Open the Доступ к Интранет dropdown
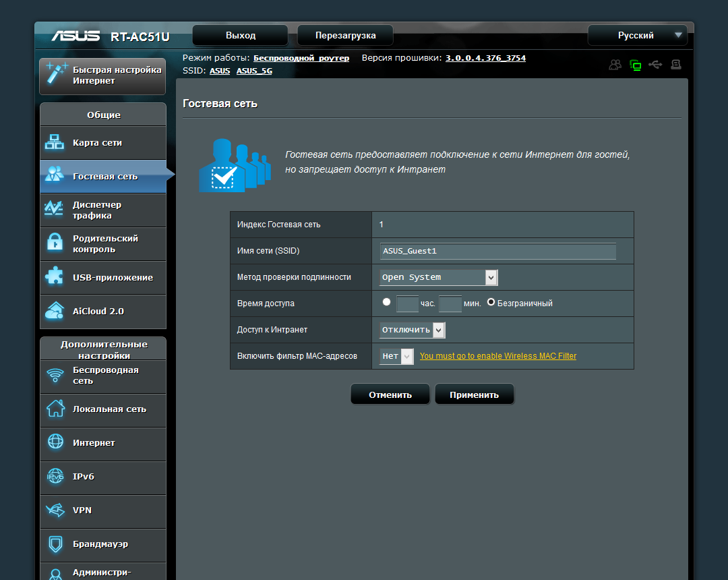 pyautogui.click(x=413, y=330)
